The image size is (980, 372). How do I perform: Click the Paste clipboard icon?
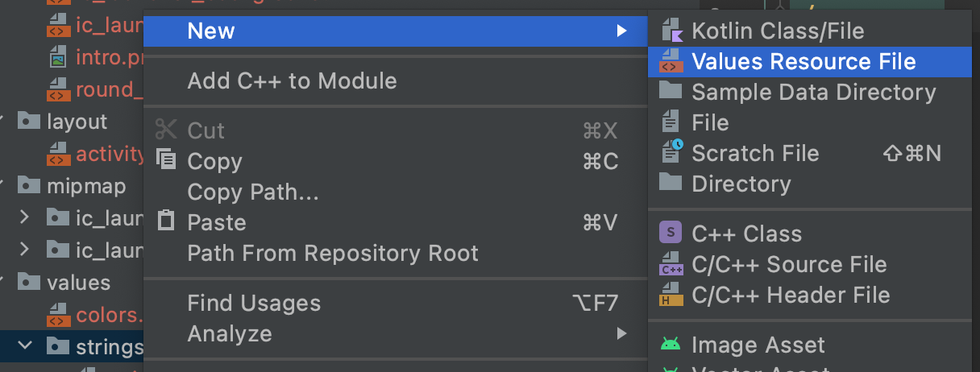[x=165, y=221]
